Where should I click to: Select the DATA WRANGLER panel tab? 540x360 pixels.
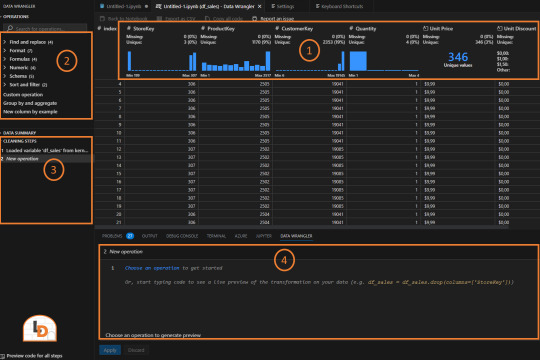[x=296, y=236]
